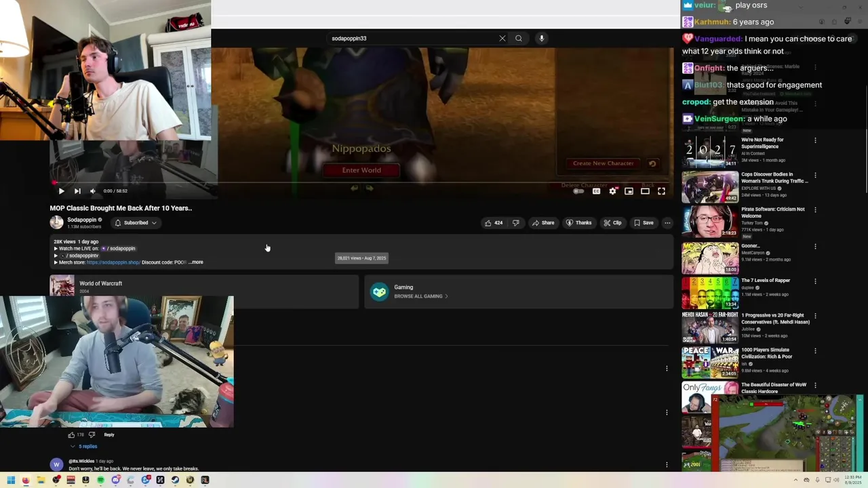Dislike the video
This screenshot has width=868, height=488.
point(515,223)
